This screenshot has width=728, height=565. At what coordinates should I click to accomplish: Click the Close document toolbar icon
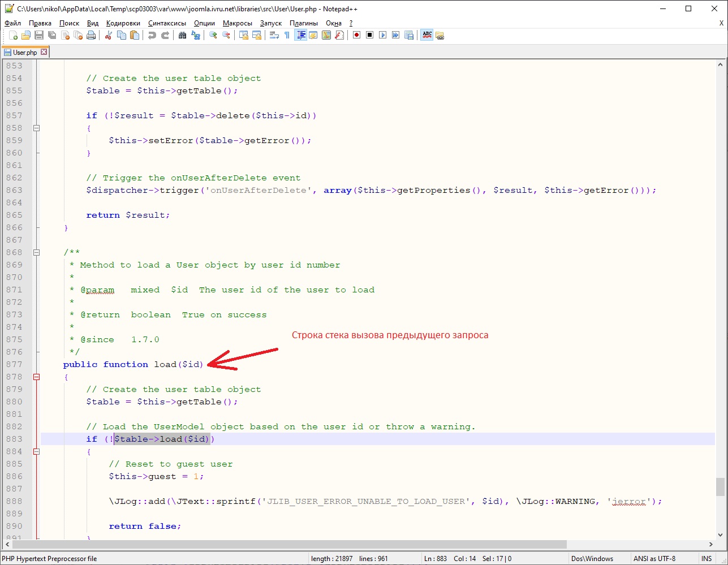65,35
